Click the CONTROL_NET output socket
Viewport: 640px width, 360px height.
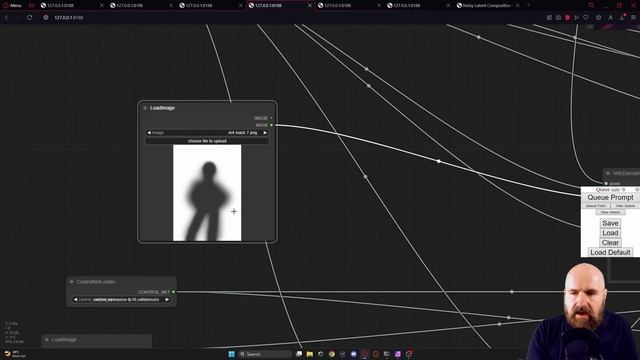(x=173, y=292)
